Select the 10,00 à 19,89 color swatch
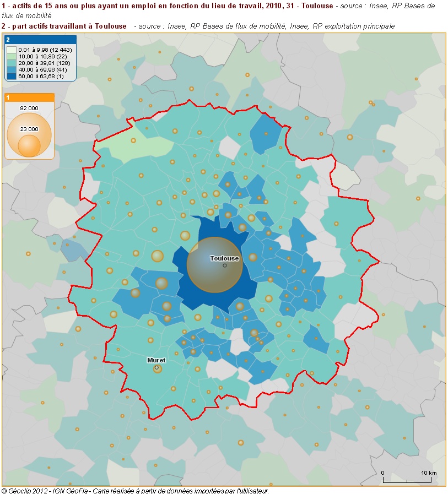 pyautogui.click(x=12, y=56)
